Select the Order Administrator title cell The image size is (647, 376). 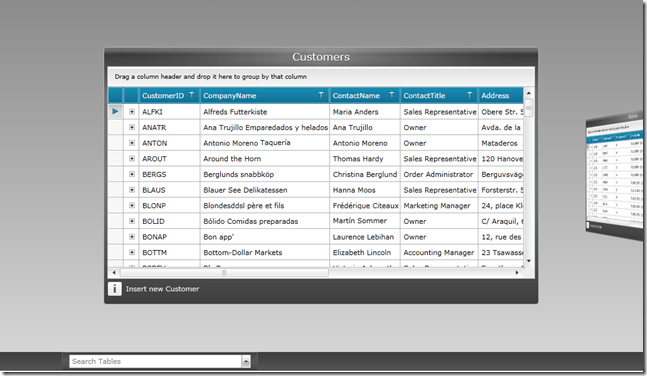[x=439, y=175]
